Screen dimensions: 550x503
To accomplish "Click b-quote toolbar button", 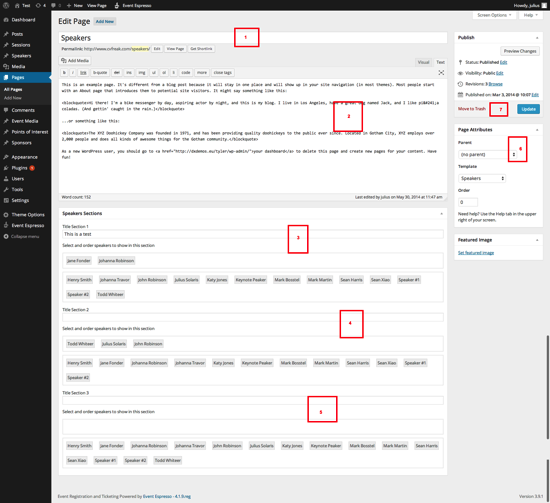I will 100,73.
